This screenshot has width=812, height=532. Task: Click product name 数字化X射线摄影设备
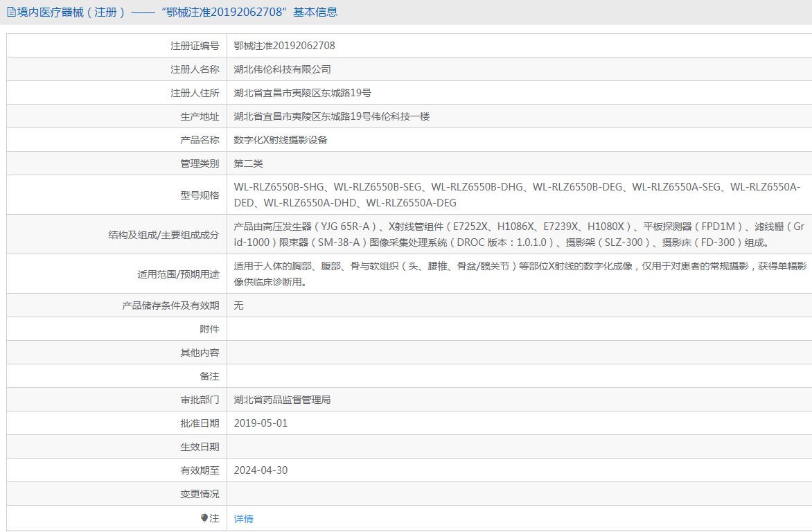tap(280, 140)
